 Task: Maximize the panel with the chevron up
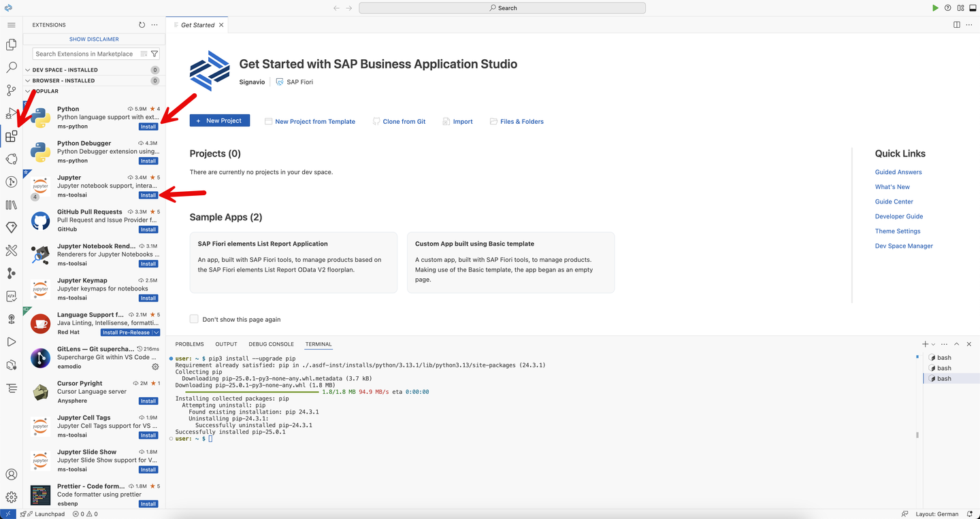pyautogui.click(x=956, y=344)
